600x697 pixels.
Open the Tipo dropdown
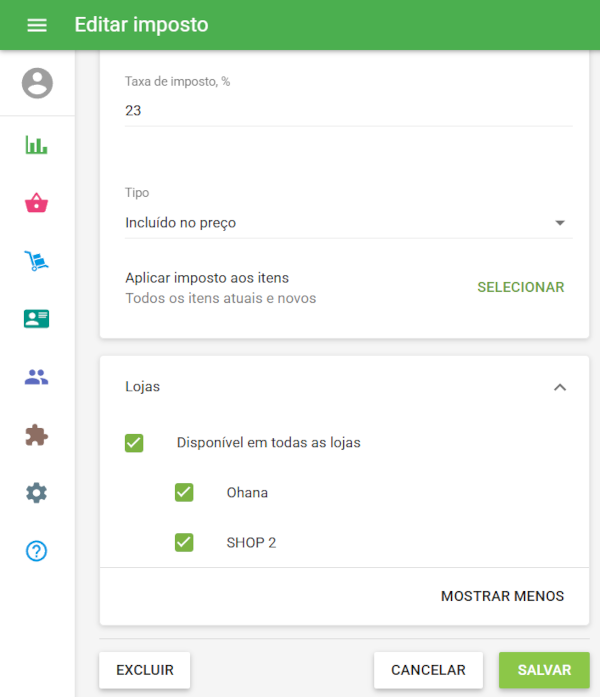[x=345, y=223]
